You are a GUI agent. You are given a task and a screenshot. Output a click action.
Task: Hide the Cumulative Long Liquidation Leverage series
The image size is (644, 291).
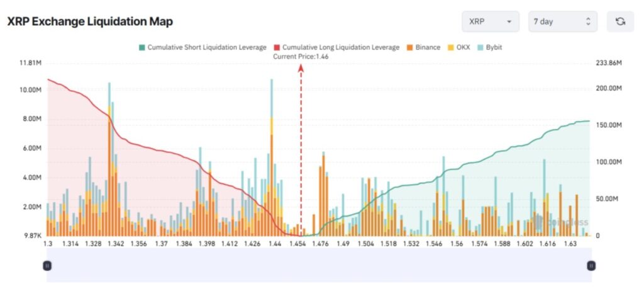[340, 47]
